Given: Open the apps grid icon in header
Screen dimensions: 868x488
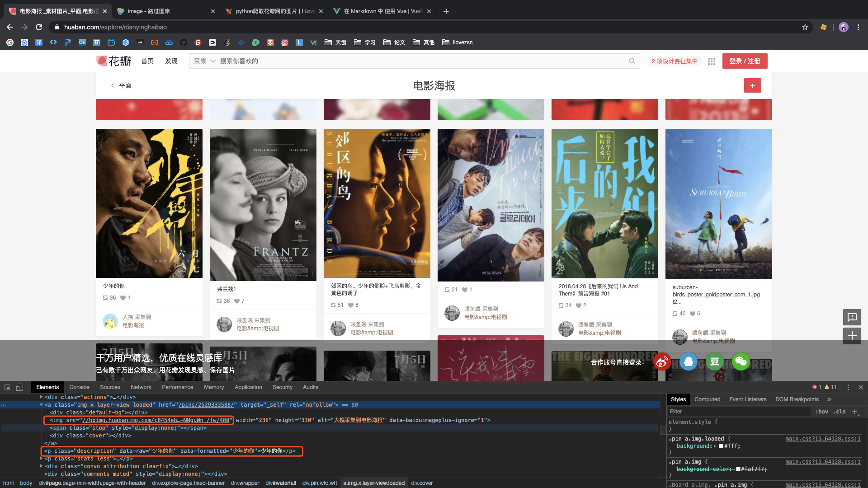Looking at the screenshot, I should [x=712, y=61].
